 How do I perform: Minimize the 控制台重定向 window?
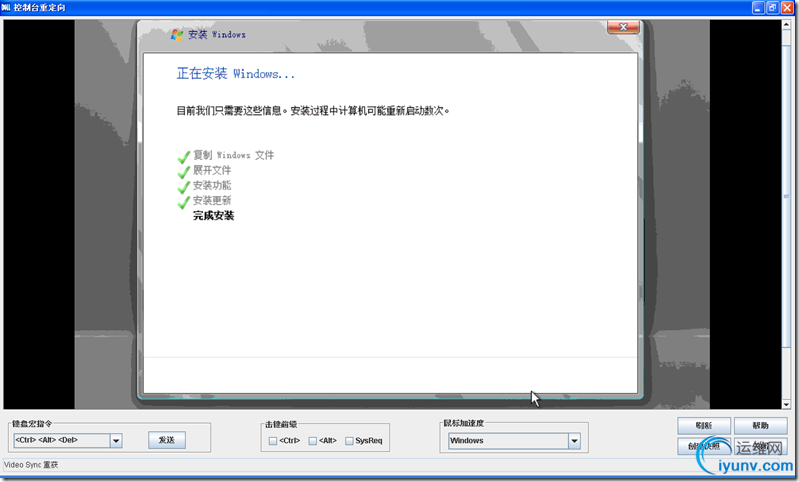point(758,8)
